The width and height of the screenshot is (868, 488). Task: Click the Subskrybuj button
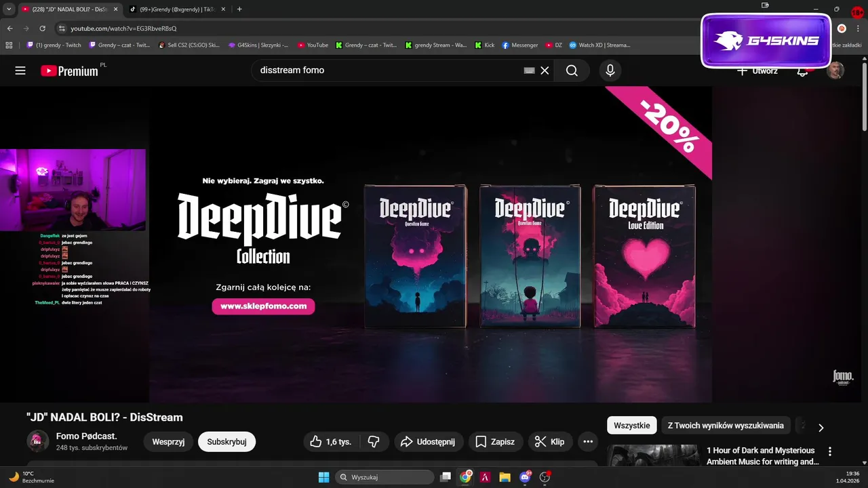(226, 442)
